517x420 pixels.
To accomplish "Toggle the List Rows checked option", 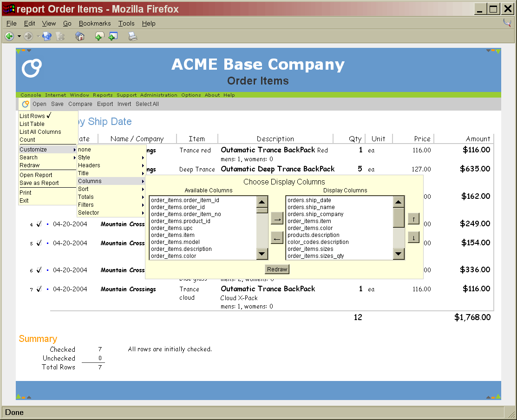I will (x=36, y=116).
